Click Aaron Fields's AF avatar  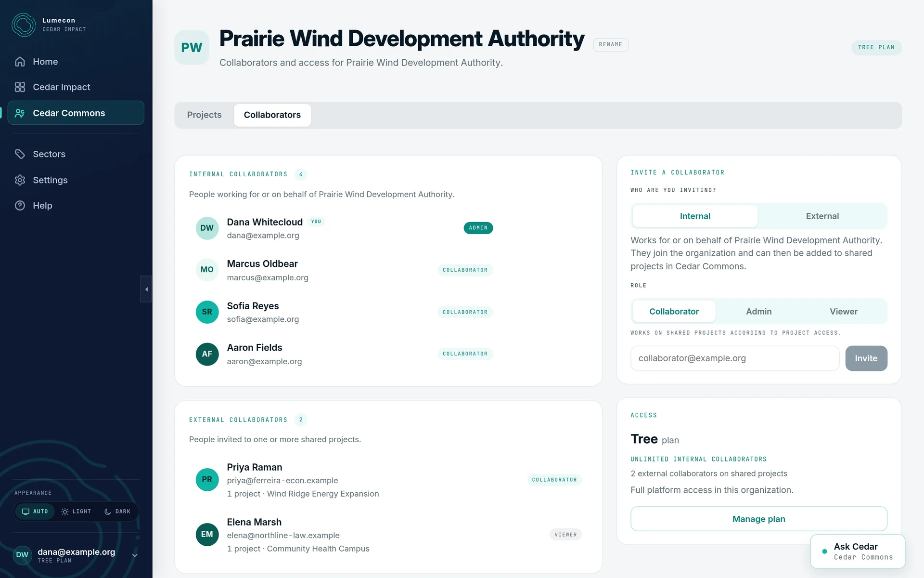tap(207, 354)
